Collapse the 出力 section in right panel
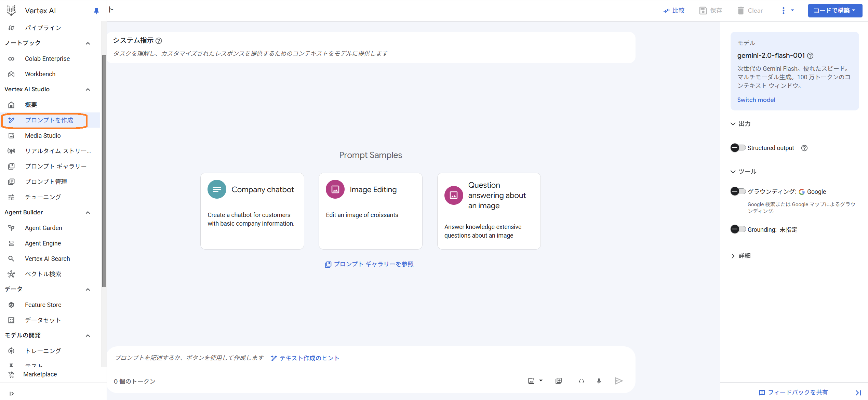The width and height of the screenshot is (868, 400). [x=733, y=124]
